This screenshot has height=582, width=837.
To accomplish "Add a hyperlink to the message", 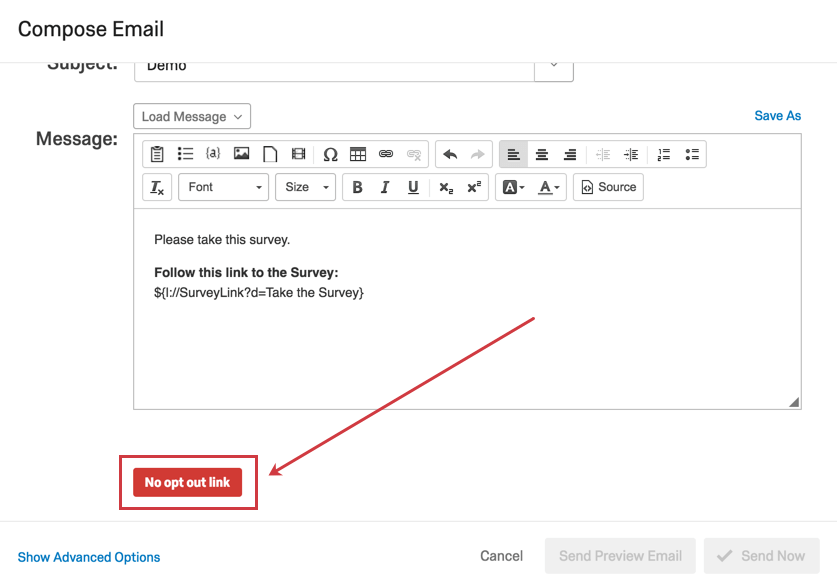I will point(386,154).
